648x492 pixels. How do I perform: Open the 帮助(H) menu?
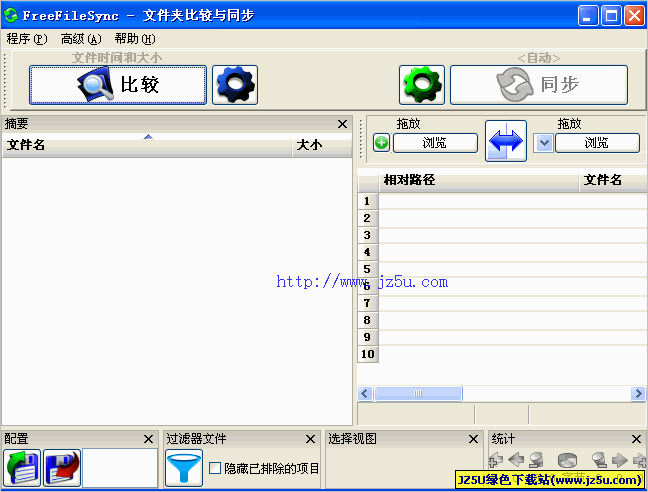pos(135,39)
